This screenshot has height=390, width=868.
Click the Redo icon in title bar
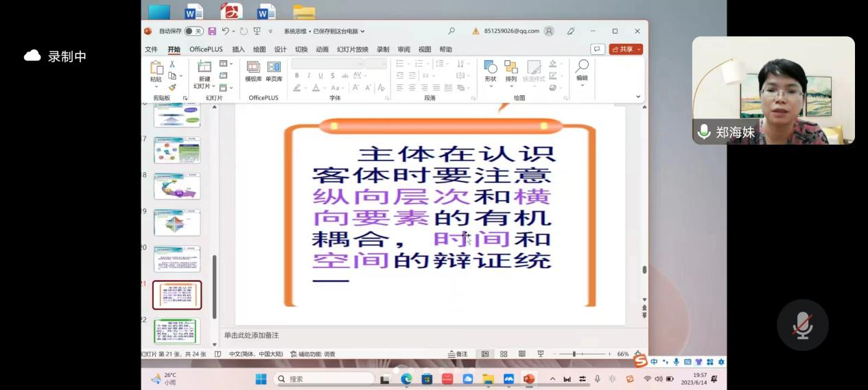(x=244, y=32)
